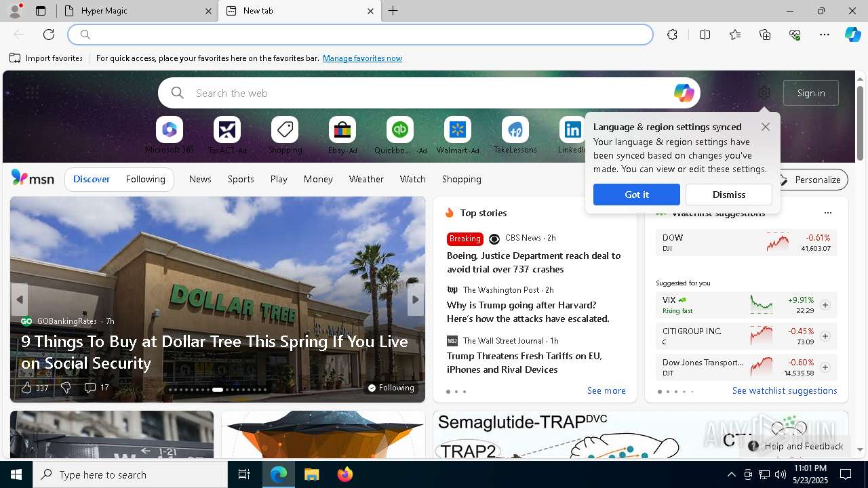The height and width of the screenshot is (488, 868).
Task: Add Dow Jones Transport to watchlist
Action: pyautogui.click(x=825, y=367)
